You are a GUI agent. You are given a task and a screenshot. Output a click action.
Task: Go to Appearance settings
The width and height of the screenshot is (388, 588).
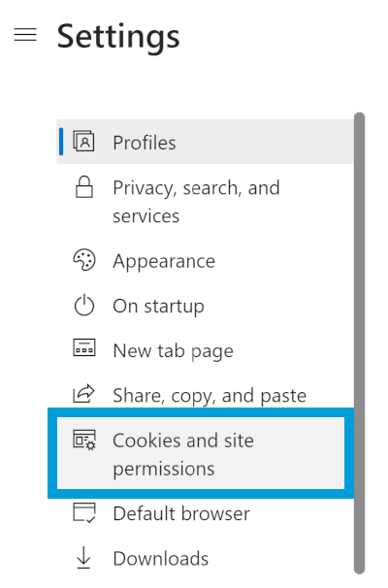click(205, 261)
